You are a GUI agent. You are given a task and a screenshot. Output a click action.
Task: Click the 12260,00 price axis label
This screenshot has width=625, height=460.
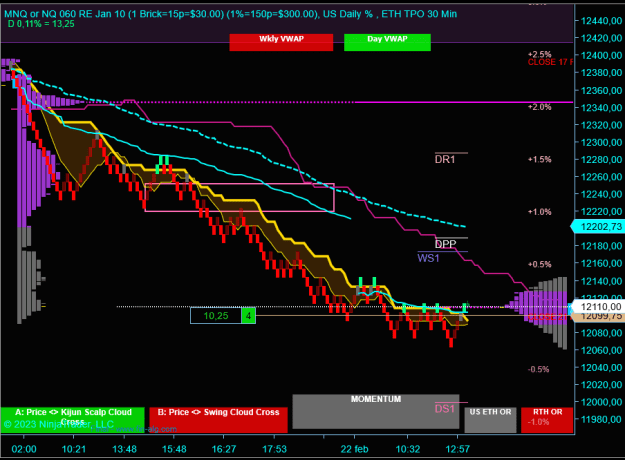(601, 177)
